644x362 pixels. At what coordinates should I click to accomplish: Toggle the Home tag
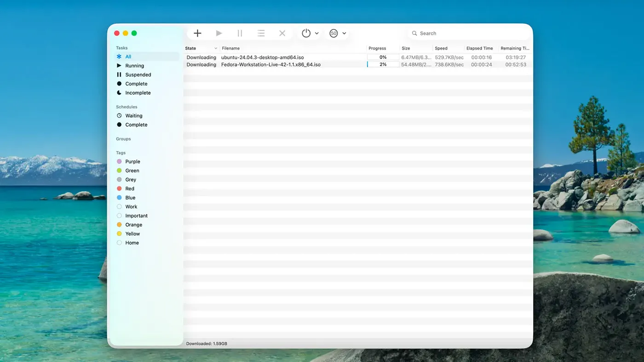tap(132, 243)
